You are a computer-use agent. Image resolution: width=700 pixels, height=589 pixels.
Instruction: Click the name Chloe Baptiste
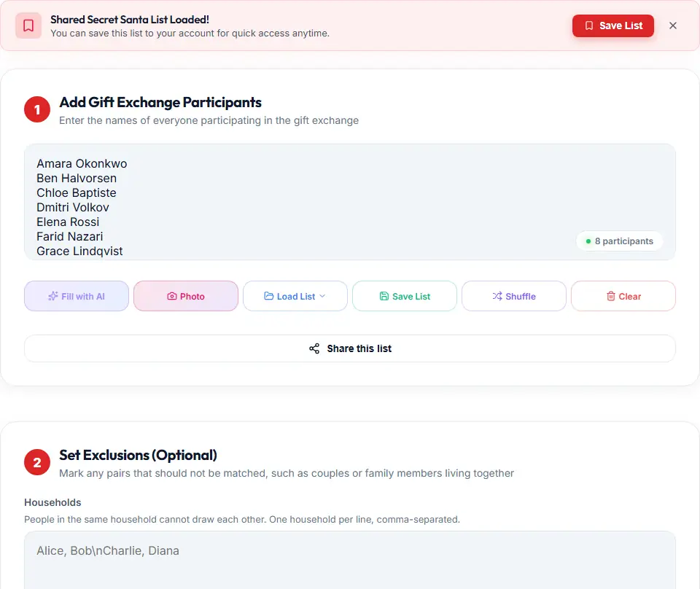pyautogui.click(x=77, y=193)
